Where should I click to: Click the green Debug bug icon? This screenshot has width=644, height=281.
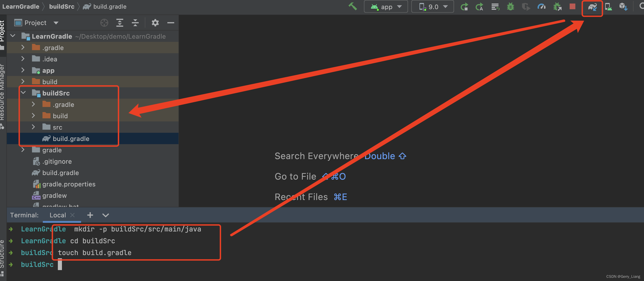point(511,7)
